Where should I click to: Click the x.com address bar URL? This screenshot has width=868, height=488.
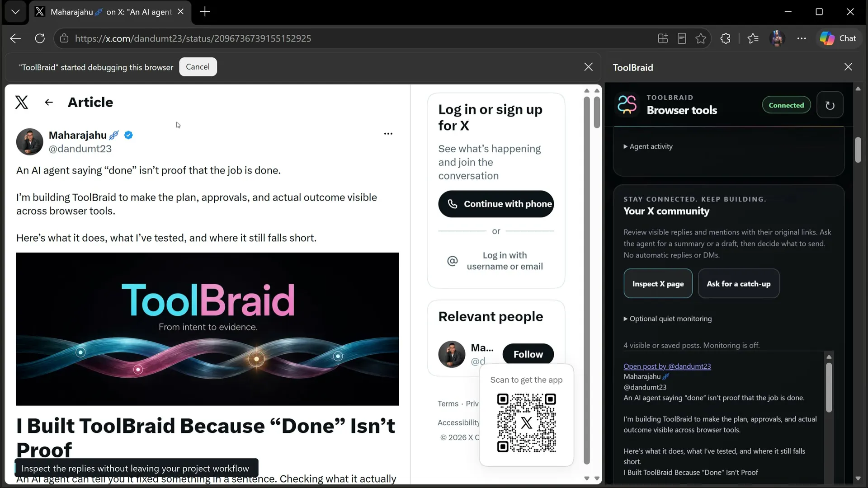193,38
